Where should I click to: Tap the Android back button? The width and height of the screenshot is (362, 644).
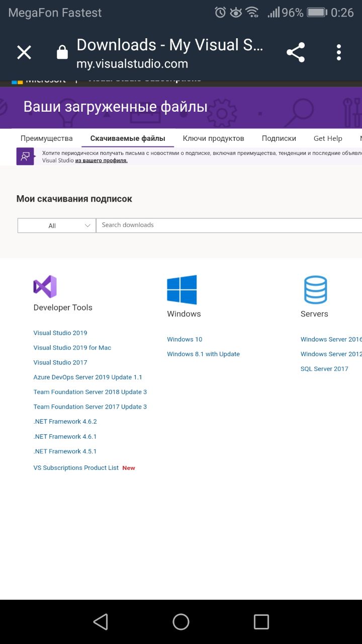click(101, 622)
